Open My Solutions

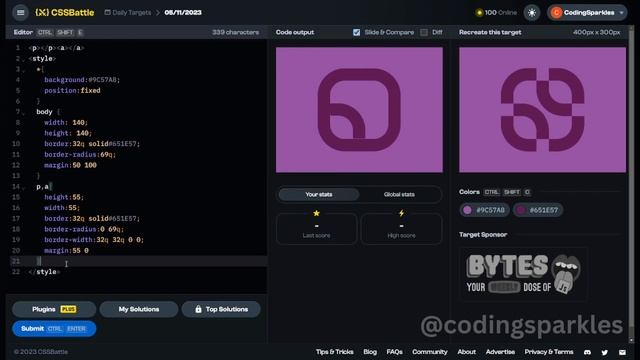click(x=139, y=309)
